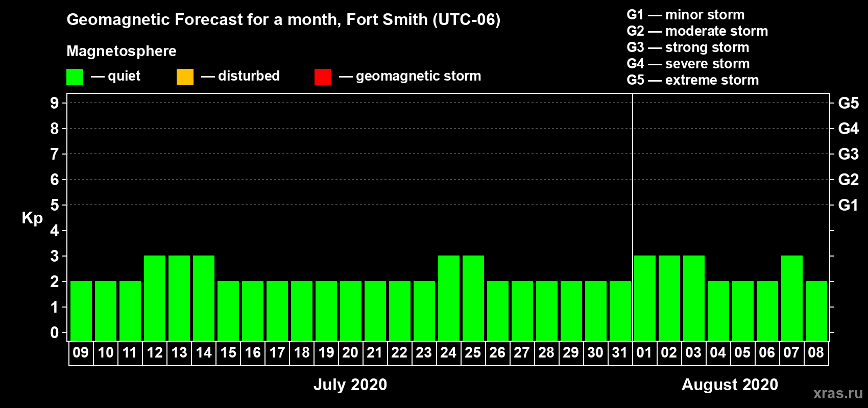
Task: Click the red geomagnetic storm legend swatch
Action: pyautogui.click(x=323, y=77)
